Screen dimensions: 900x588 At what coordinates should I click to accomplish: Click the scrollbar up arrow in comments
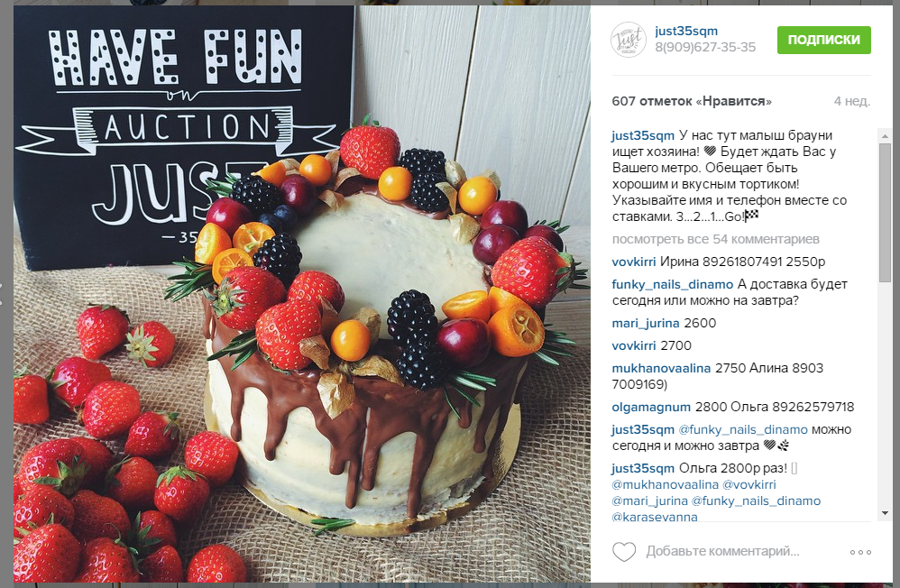pyautogui.click(x=885, y=135)
